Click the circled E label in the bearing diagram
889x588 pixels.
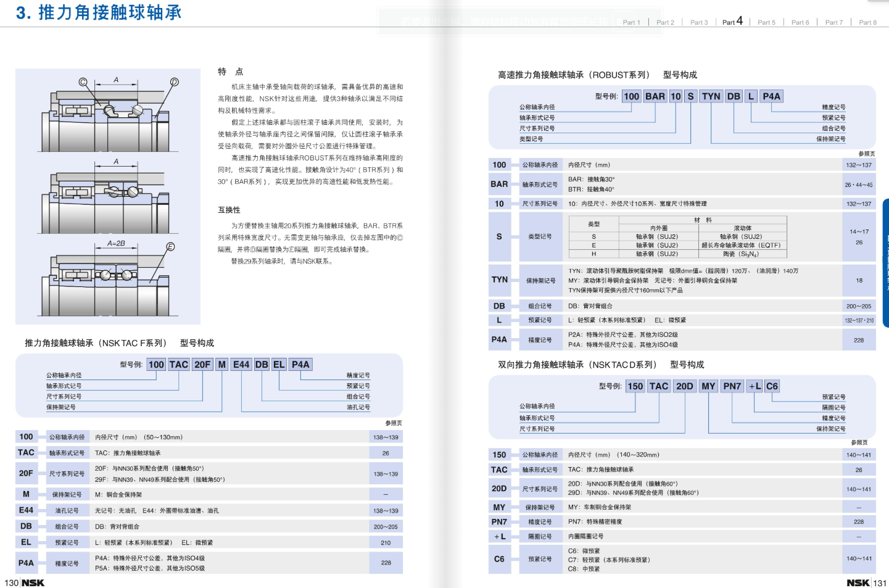pos(171,247)
